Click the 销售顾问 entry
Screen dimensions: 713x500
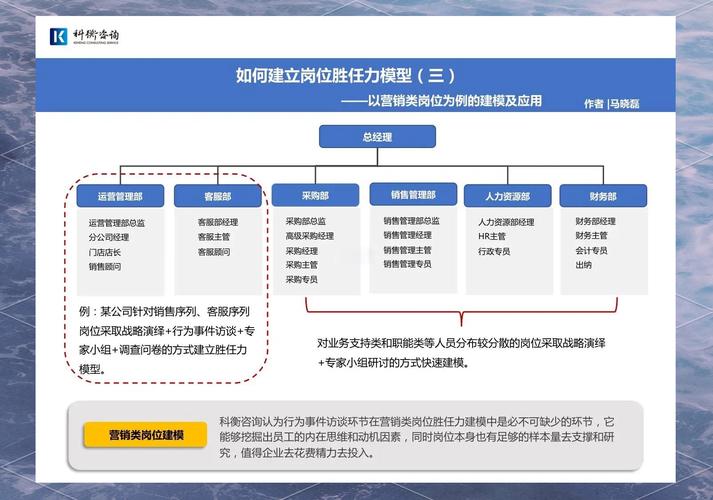(105, 267)
